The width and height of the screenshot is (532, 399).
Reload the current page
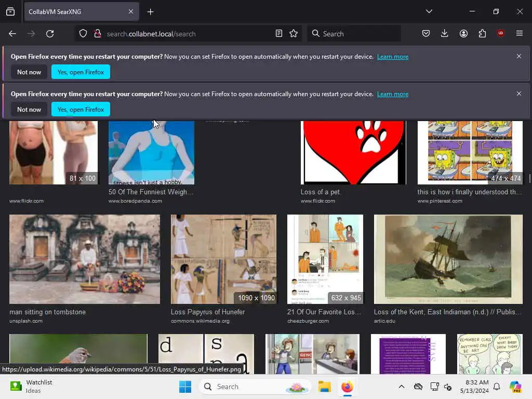pos(50,34)
